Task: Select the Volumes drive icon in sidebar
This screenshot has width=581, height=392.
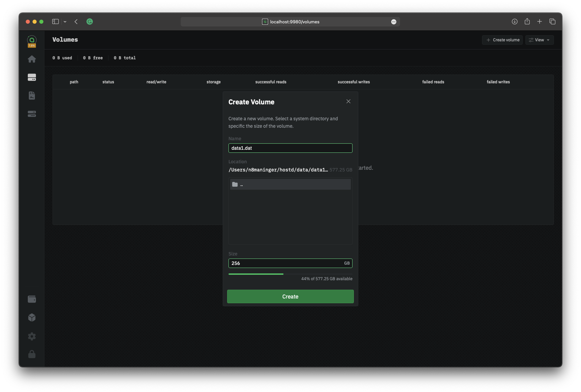Action: coord(32,78)
